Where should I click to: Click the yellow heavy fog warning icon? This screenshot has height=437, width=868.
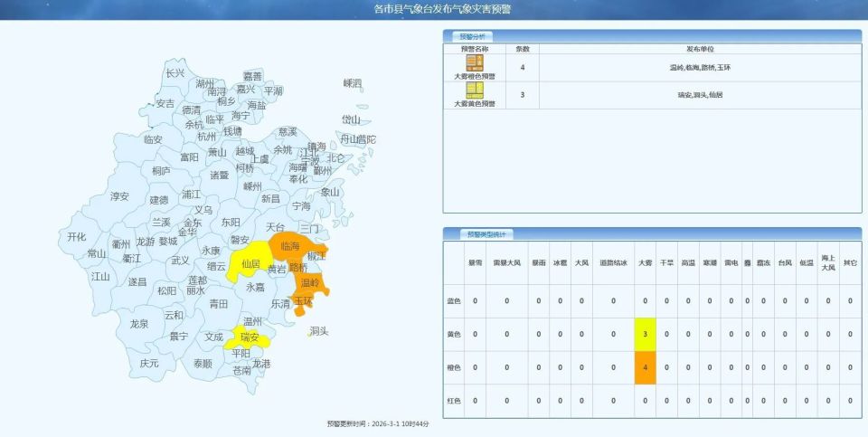pos(475,90)
